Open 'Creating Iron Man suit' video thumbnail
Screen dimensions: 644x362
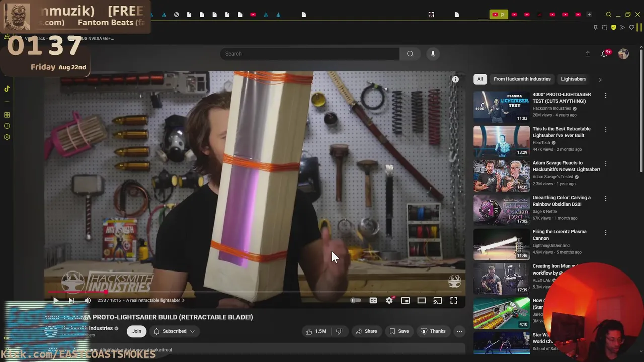(502, 279)
